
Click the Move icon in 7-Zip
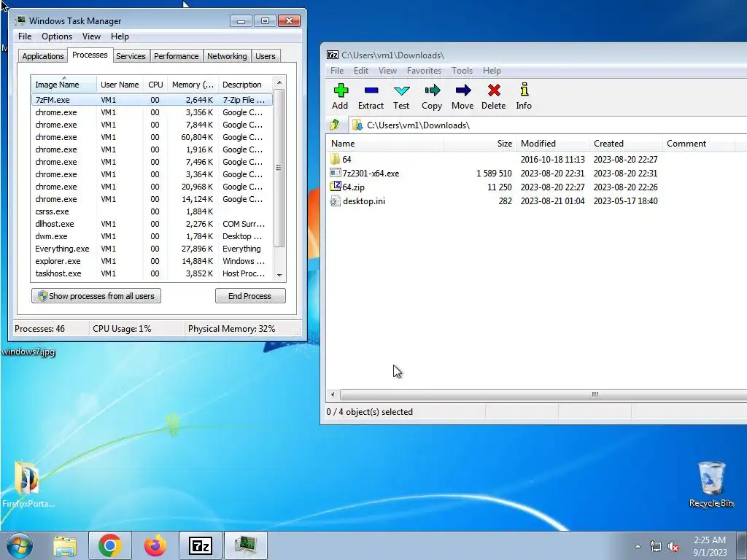click(462, 90)
